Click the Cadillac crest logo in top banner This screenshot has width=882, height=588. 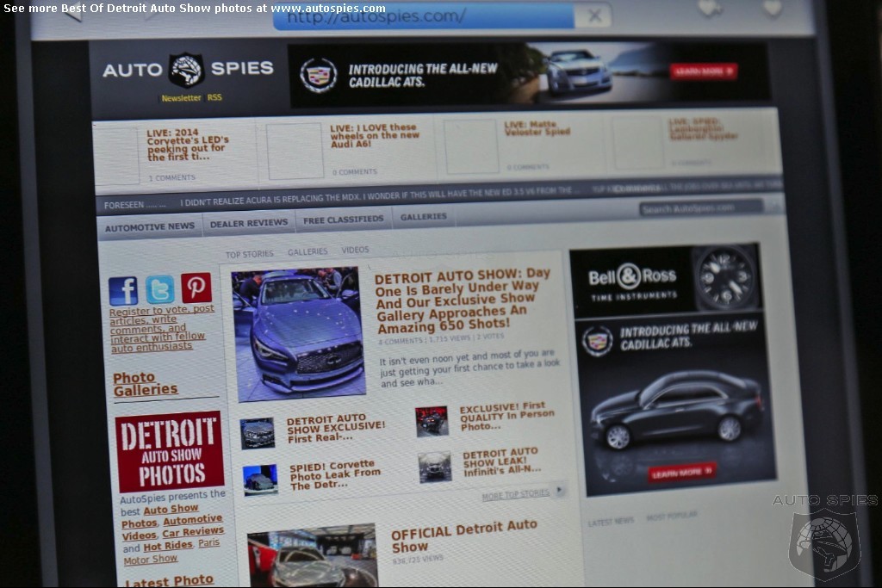point(319,75)
